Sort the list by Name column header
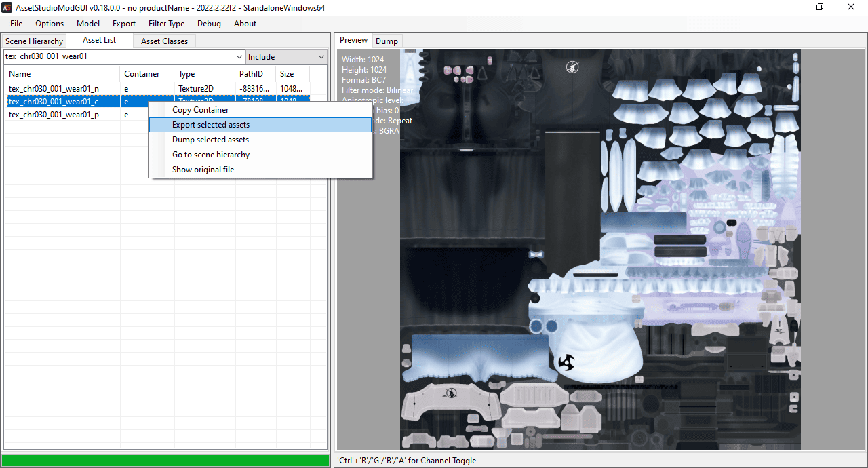 (61, 74)
